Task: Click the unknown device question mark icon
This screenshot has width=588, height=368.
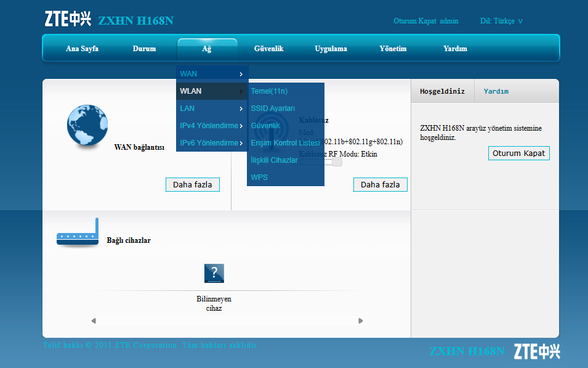Action: click(x=214, y=273)
